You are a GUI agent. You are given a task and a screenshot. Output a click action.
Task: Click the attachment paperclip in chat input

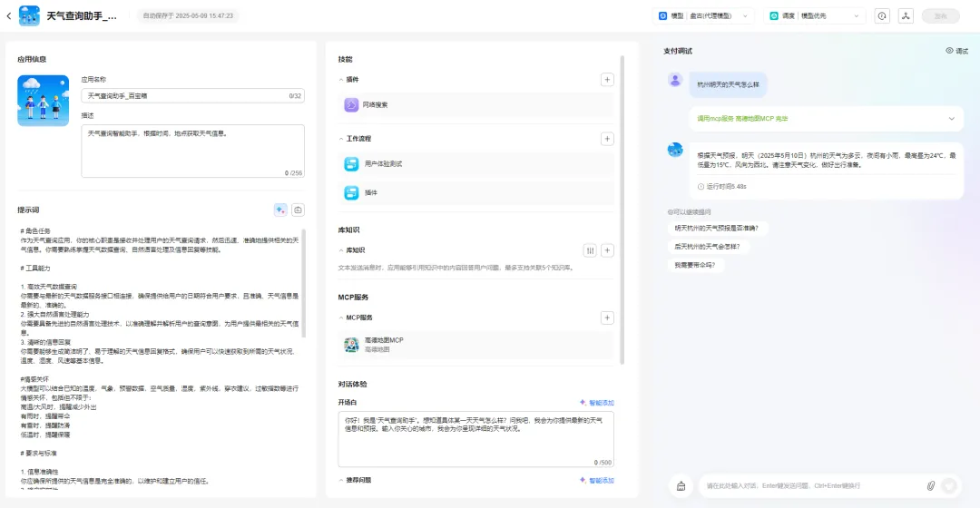pos(930,485)
